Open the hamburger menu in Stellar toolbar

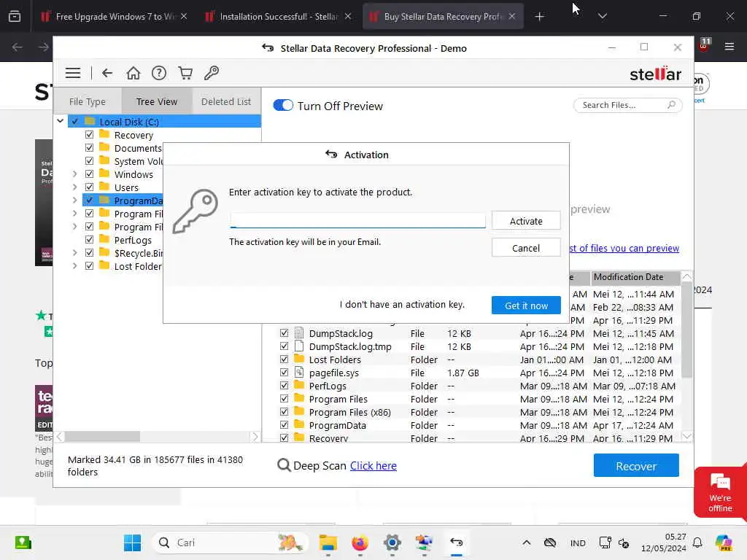73,73
